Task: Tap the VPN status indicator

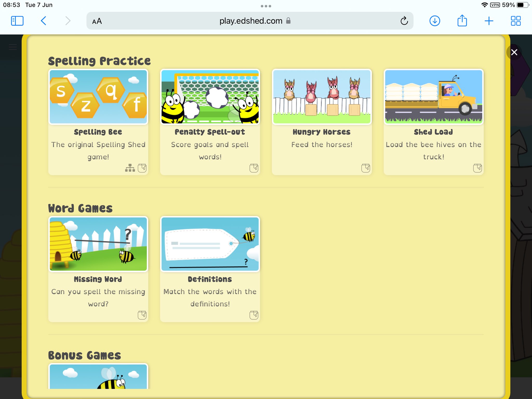Action: 495,5
